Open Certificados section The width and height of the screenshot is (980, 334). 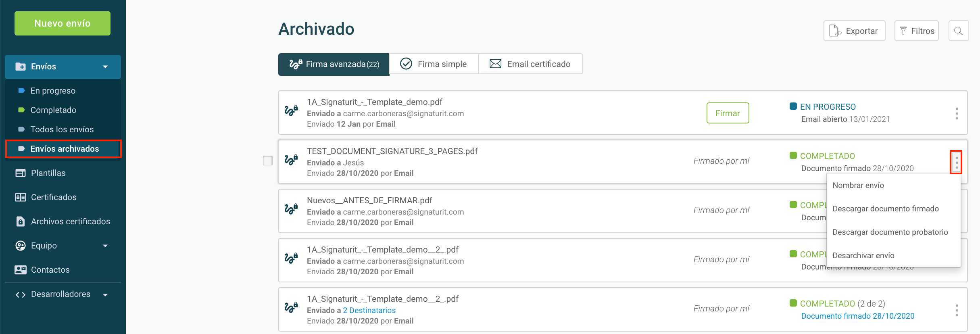pyautogui.click(x=54, y=197)
